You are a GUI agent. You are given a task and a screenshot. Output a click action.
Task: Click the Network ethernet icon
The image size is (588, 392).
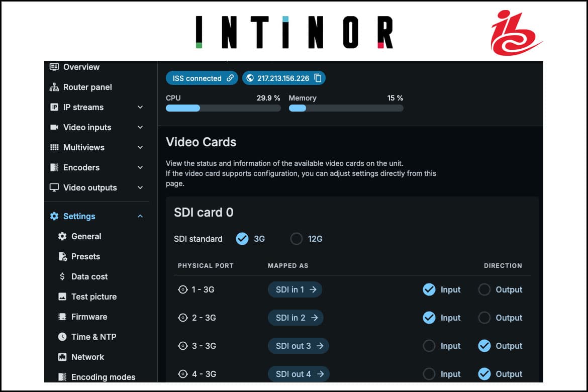[62, 357]
